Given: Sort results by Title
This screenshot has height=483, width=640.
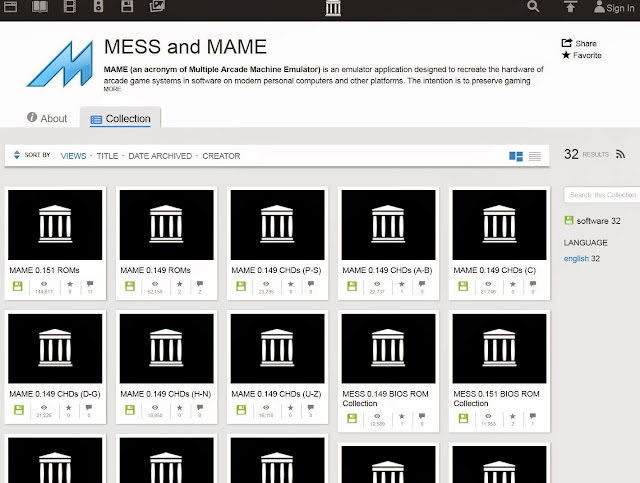Looking at the screenshot, I should click(107, 156).
